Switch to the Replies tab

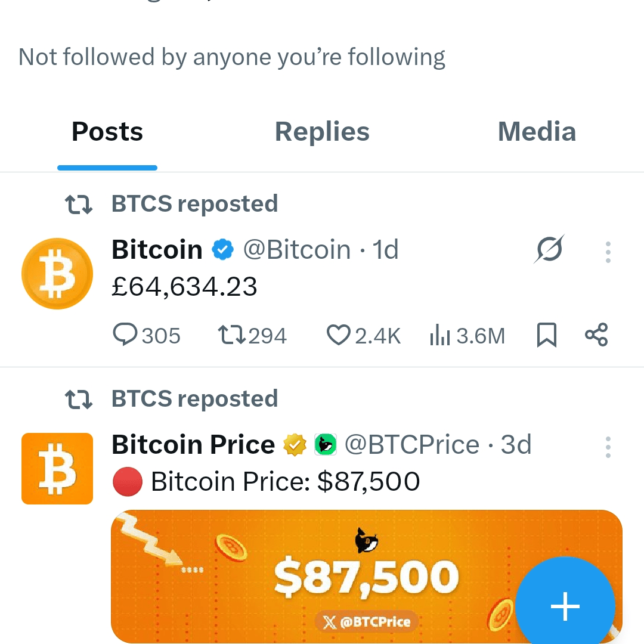point(322,132)
